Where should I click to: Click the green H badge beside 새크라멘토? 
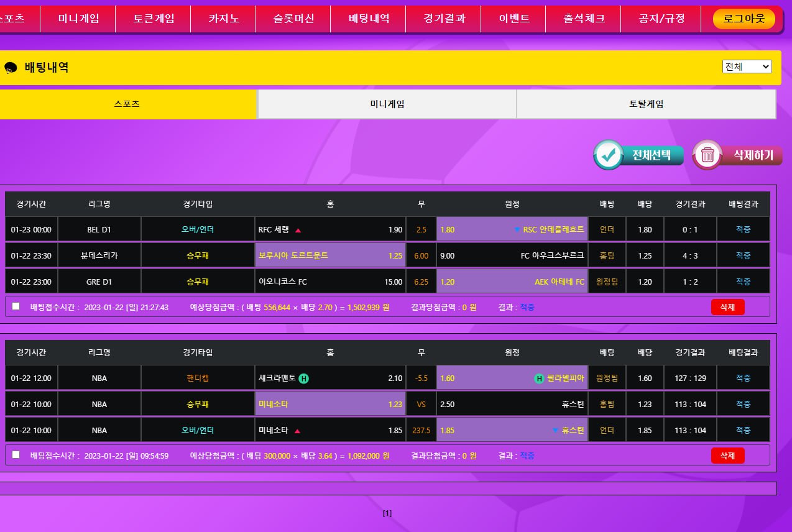coord(303,378)
